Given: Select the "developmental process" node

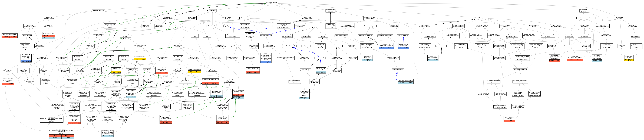Looking at the screenshot, I should pyautogui.click(x=330, y=11).
